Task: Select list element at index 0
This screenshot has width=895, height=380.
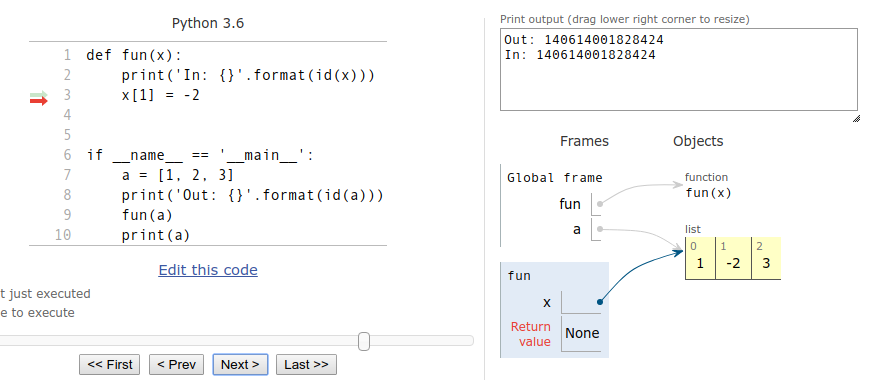Action: [x=700, y=258]
